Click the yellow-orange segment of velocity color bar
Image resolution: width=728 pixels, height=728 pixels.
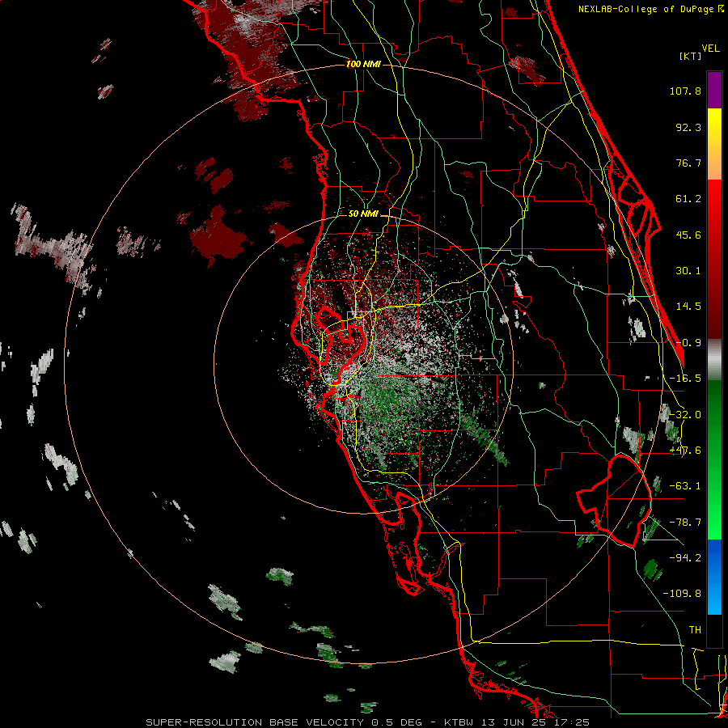[714, 145]
